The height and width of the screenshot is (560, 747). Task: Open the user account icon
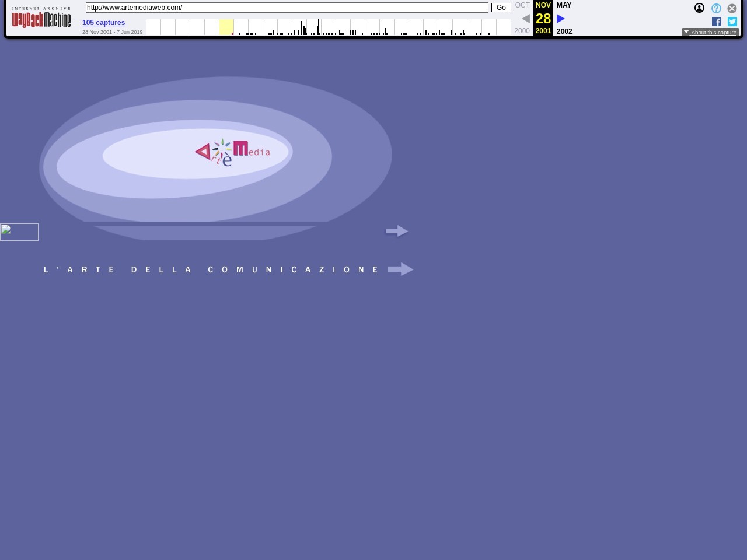[699, 8]
